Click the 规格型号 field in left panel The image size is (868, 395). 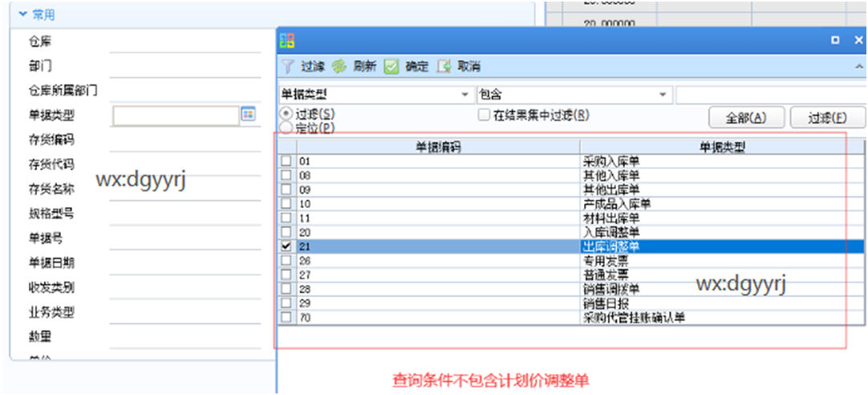click(x=185, y=214)
